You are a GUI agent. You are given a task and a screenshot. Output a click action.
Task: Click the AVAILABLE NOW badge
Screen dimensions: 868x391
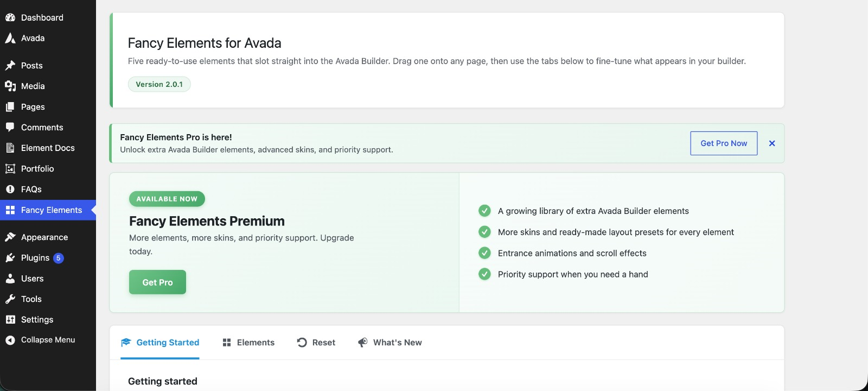(x=167, y=199)
